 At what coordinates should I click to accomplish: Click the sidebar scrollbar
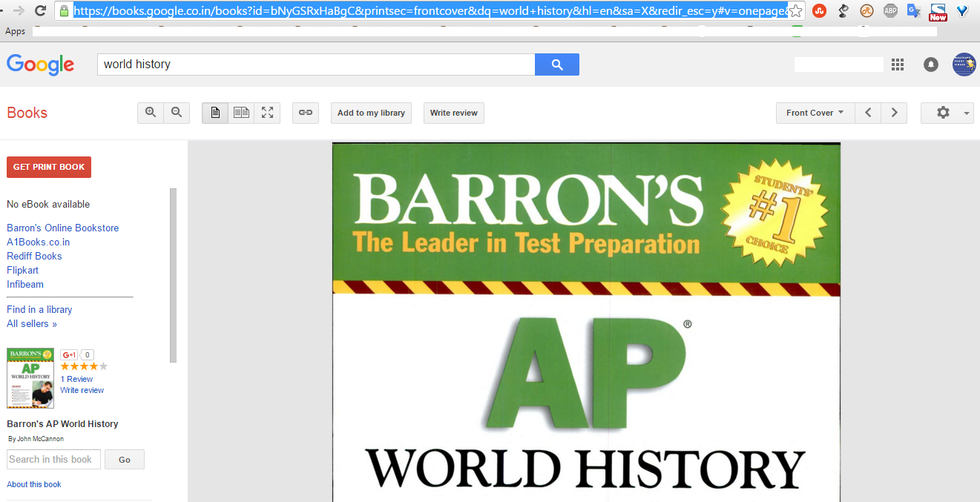click(174, 275)
